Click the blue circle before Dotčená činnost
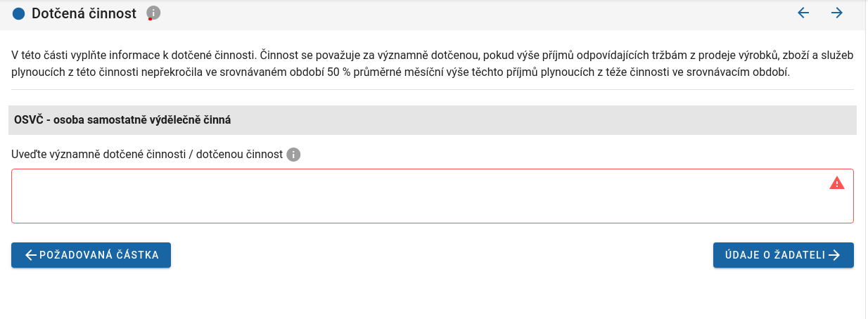The width and height of the screenshot is (868, 319). pyautogui.click(x=19, y=13)
